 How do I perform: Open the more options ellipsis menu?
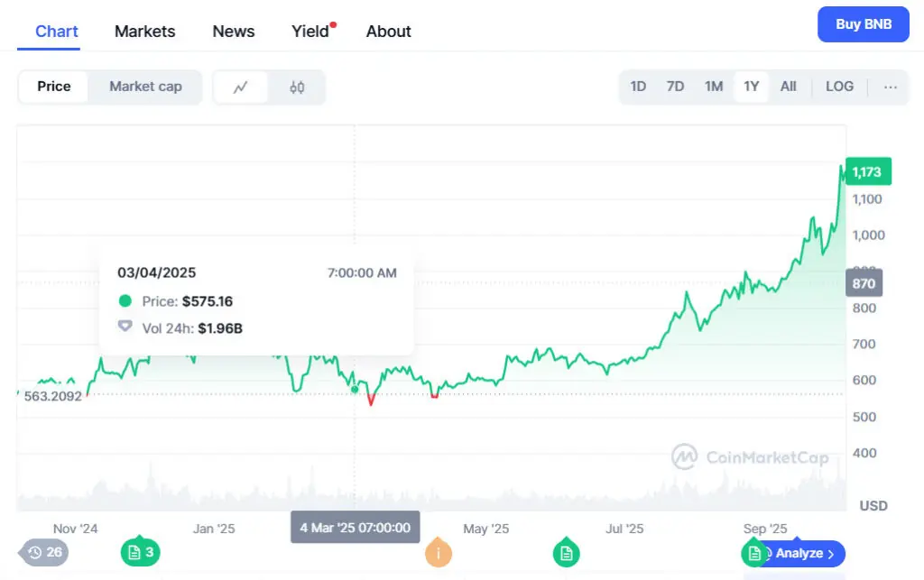891,87
